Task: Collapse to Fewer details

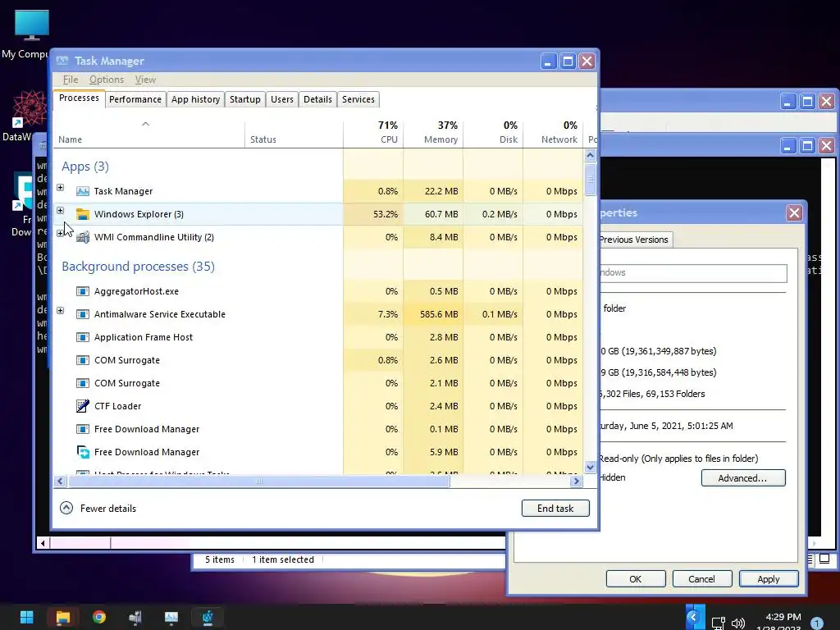Action: pos(98,509)
